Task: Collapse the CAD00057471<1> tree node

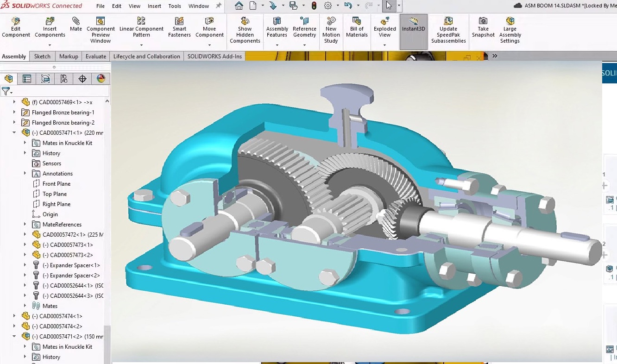Action: point(14,132)
